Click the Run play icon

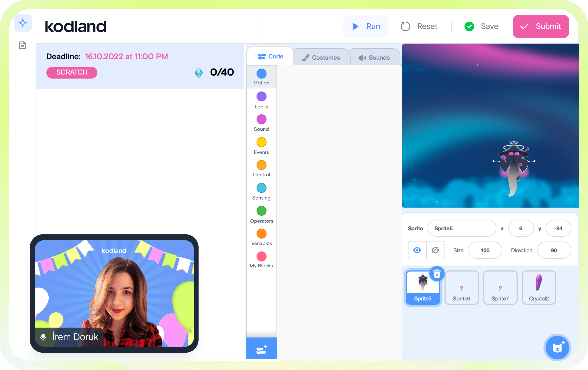coord(355,26)
